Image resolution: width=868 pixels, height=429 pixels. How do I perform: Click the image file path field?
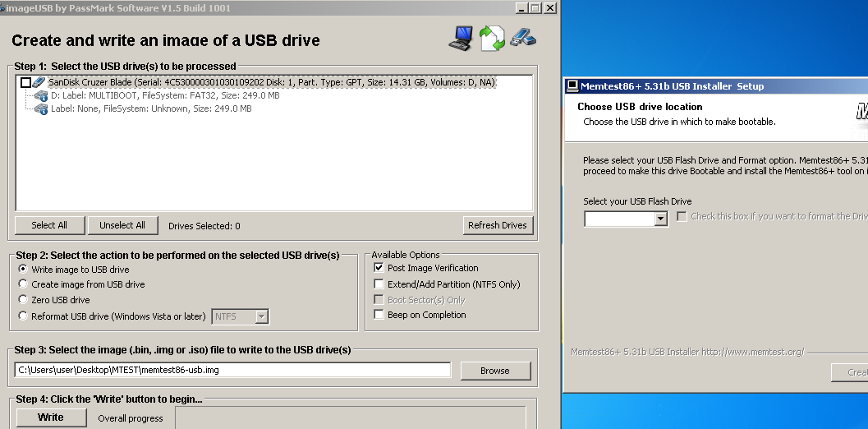[x=232, y=371]
